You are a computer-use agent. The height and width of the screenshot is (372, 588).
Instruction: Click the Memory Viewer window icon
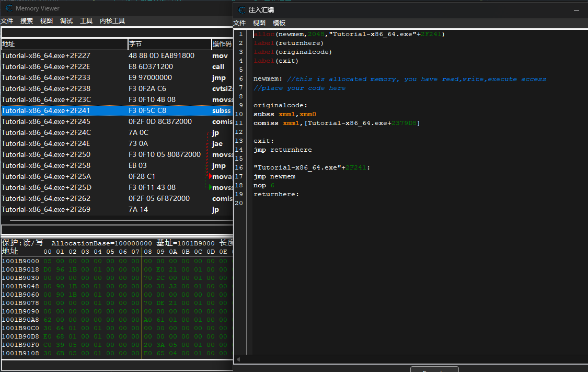9,8
